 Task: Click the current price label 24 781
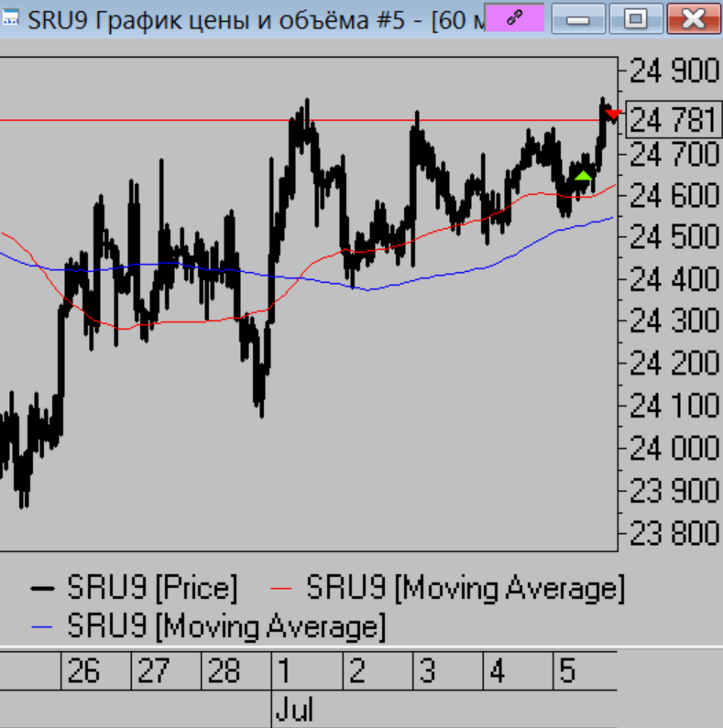pyautogui.click(x=674, y=121)
